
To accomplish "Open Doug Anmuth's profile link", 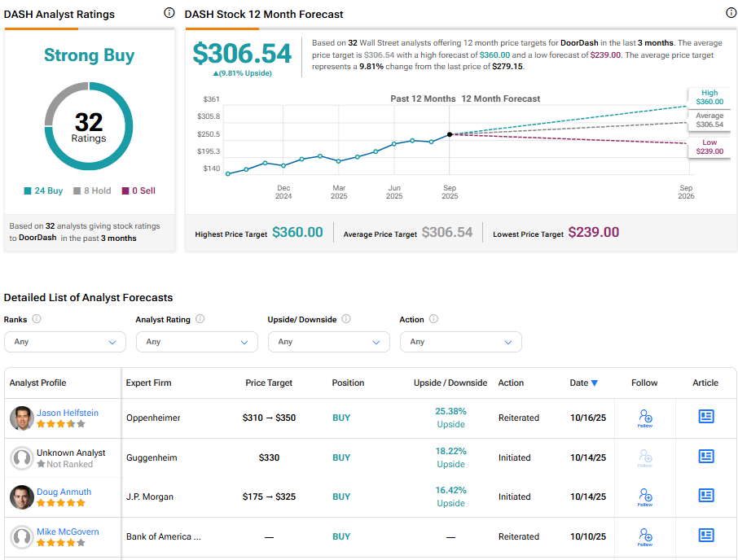I will pyautogui.click(x=64, y=492).
